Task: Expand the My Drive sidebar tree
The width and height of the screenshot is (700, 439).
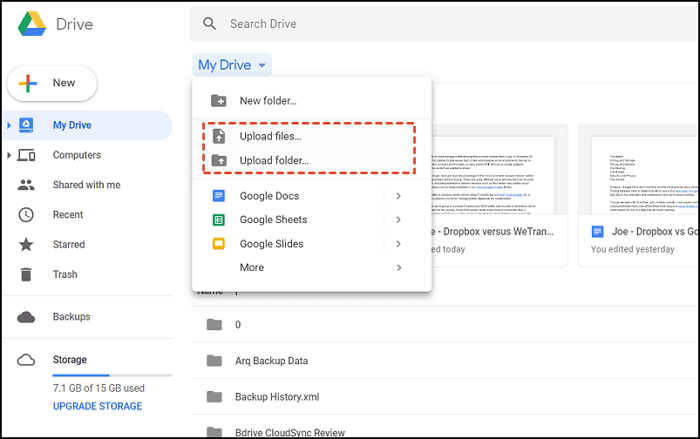Action: click(9, 125)
